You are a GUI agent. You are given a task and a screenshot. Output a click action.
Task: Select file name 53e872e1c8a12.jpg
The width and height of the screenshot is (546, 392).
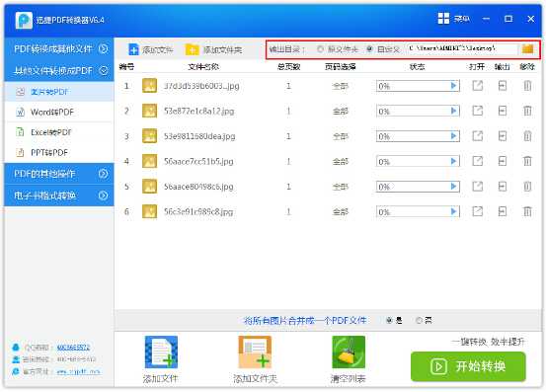pos(198,111)
